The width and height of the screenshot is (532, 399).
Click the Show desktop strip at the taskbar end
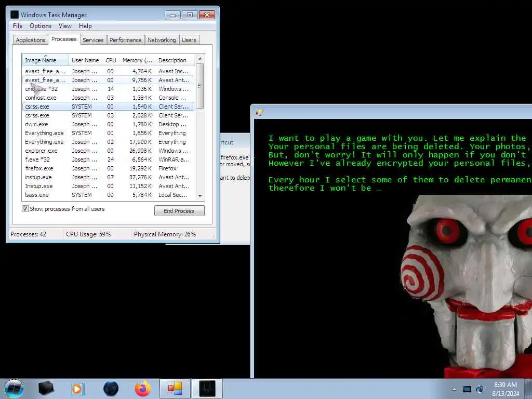[528, 389]
